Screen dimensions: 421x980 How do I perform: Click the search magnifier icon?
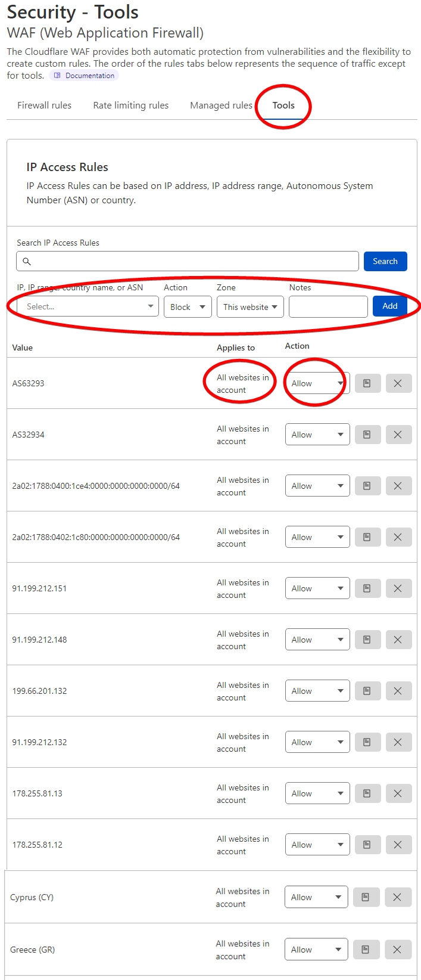[27, 261]
